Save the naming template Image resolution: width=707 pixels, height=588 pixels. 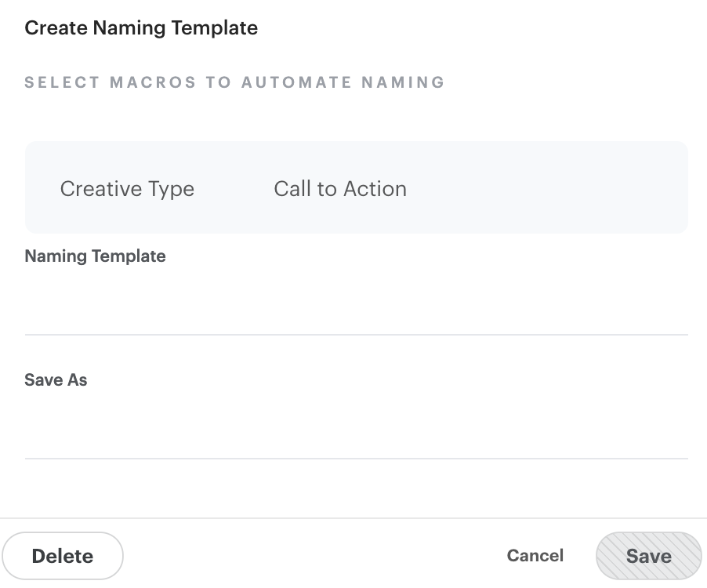point(648,555)
